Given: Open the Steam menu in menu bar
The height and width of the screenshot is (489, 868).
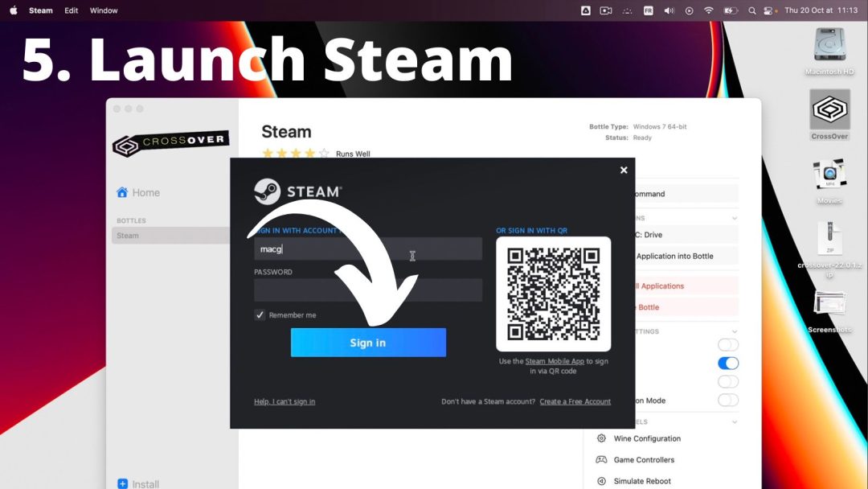Looking at the screenshot, I should 41,10.
